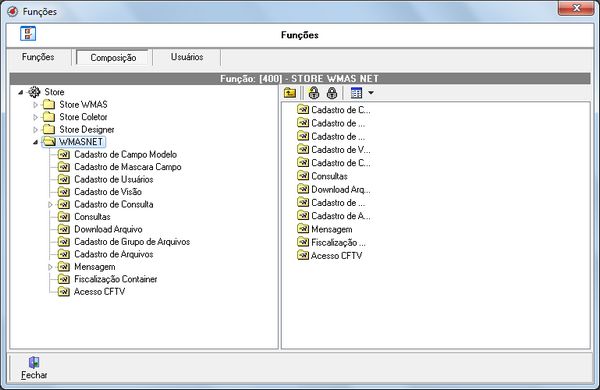Select Download Arq... in right list
Viewport: 600px width, 390px height.
341,189
